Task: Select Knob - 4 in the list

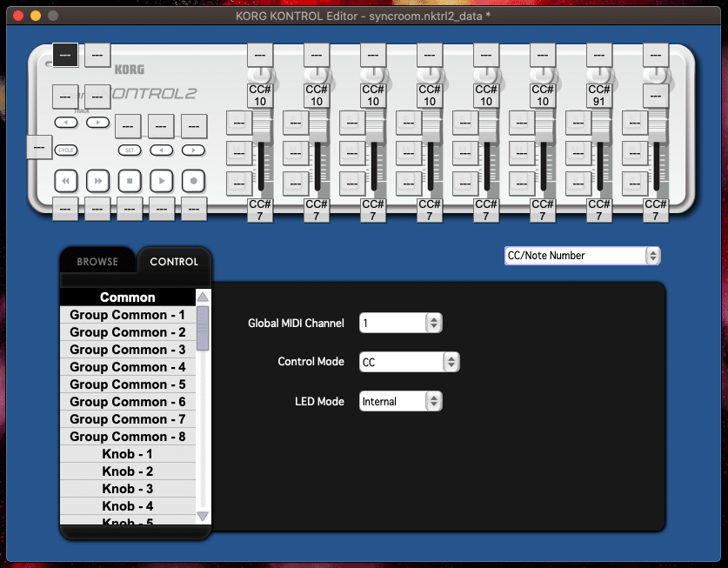Action: (x=128, y=505)
